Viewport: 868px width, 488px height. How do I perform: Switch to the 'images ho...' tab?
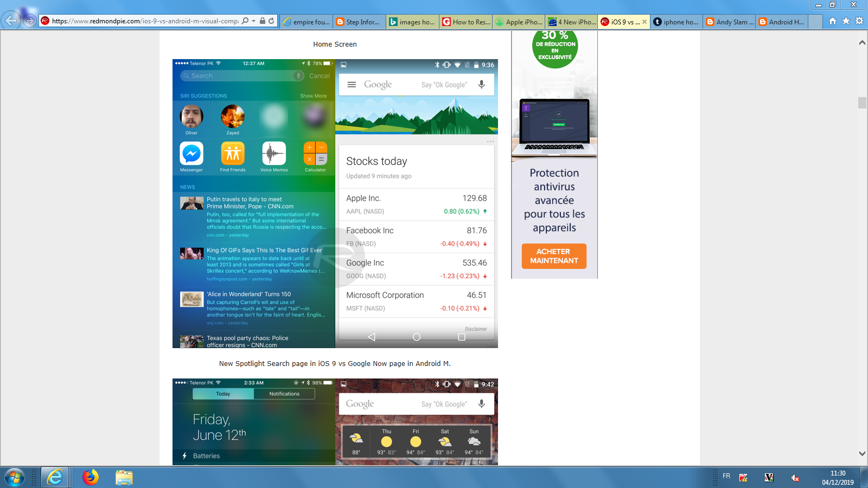(413, 22)
